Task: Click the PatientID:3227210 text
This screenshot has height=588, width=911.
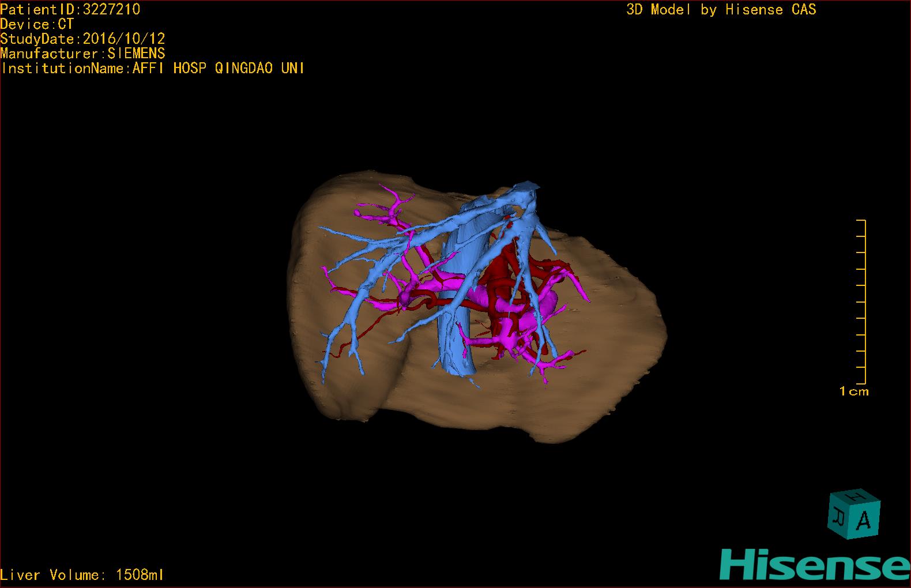Action: [x=70, y=9]
